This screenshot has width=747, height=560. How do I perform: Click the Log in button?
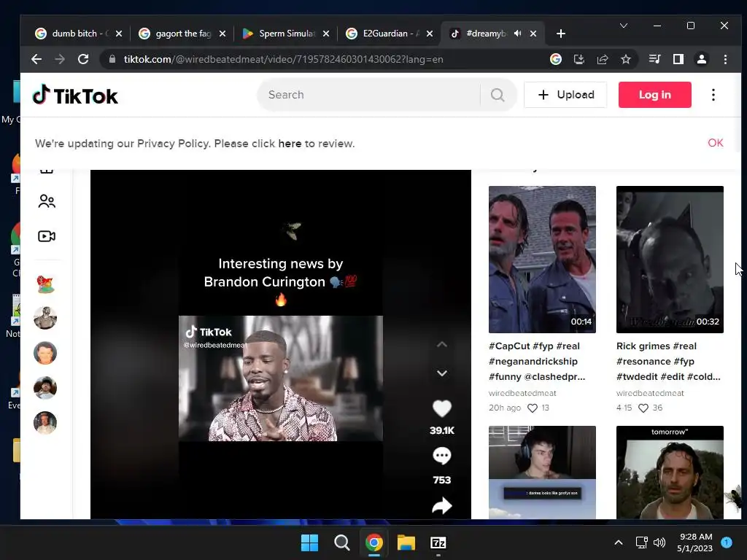(x=654, y=95)
